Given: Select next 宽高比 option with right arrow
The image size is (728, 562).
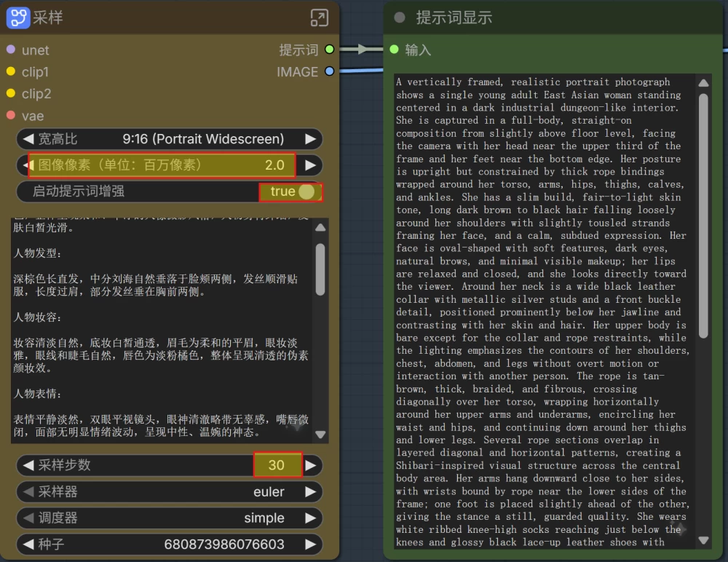Looking at the screenshot, I should (310, 139).
